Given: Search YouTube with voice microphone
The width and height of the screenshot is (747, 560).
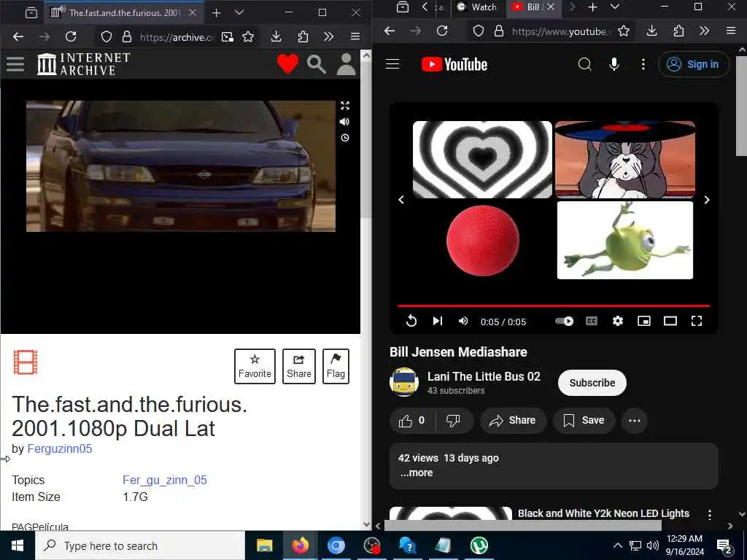Looking at the screenshot, I should (614, 64).
